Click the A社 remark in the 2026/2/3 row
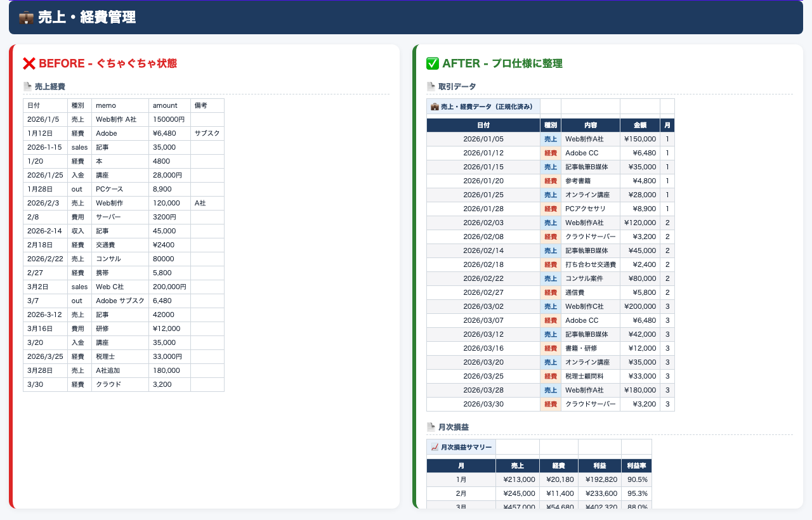 click(207, 203)
